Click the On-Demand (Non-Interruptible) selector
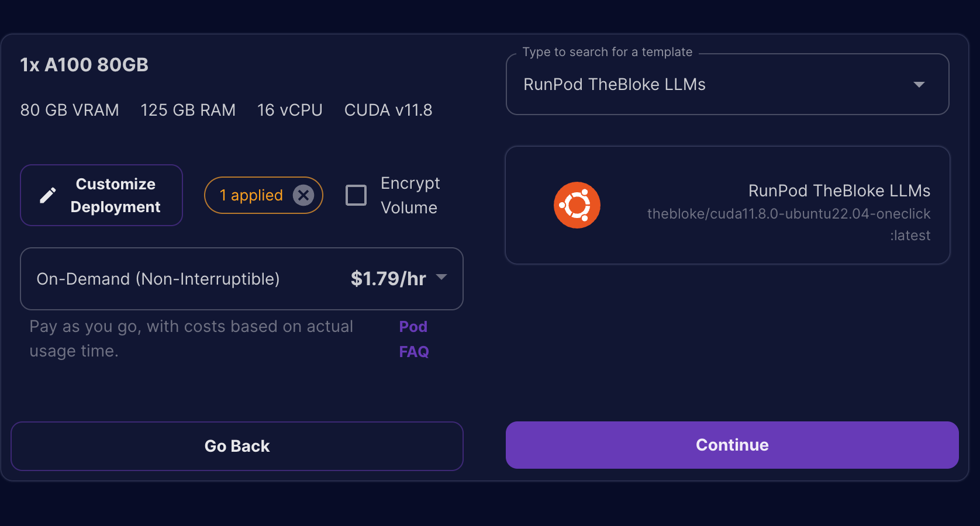This screenshot has width=980, height=526. [158, 279]
